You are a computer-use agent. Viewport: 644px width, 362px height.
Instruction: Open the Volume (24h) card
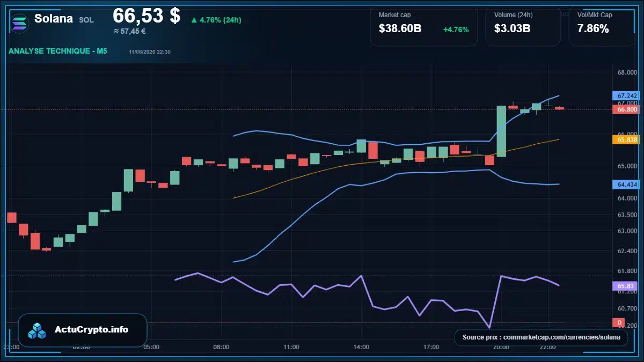pos(523,26)
